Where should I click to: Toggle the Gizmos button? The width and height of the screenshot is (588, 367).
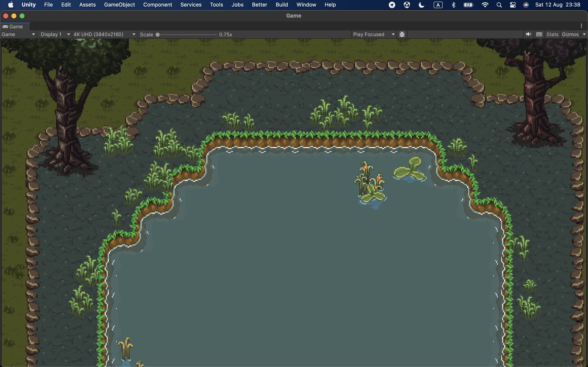click(x=570, y=34)
